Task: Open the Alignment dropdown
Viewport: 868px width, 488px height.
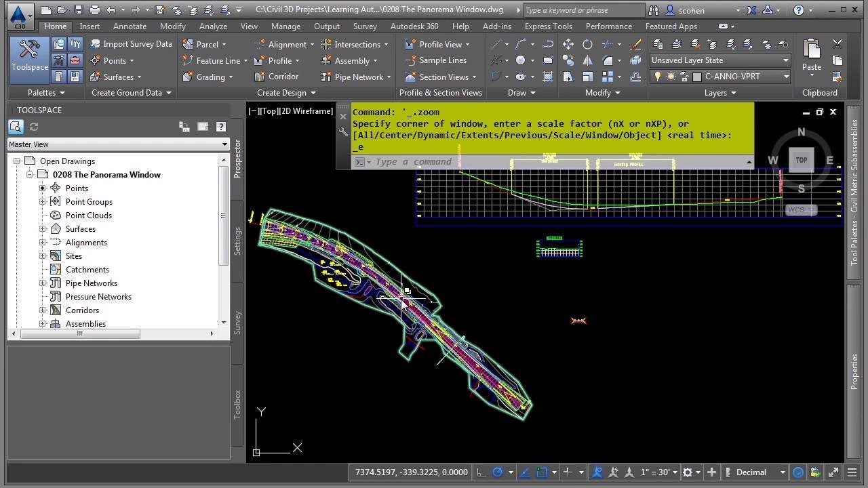Action: (284, 44)
